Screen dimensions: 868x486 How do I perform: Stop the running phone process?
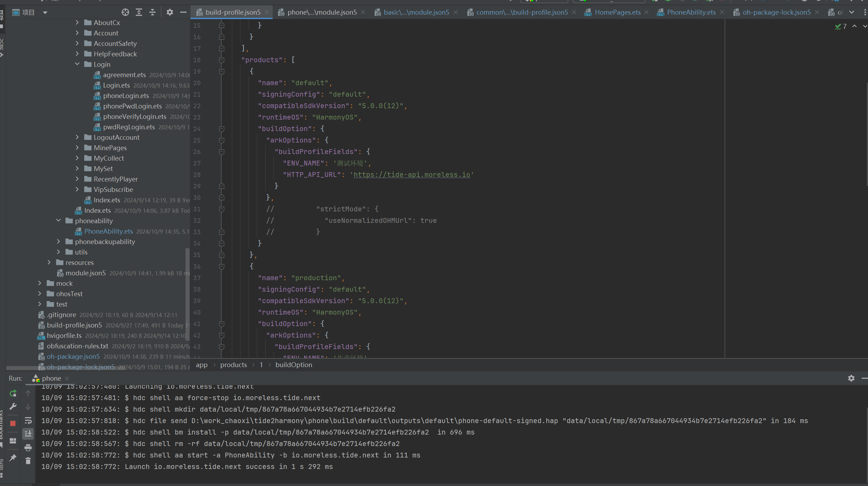13,423
